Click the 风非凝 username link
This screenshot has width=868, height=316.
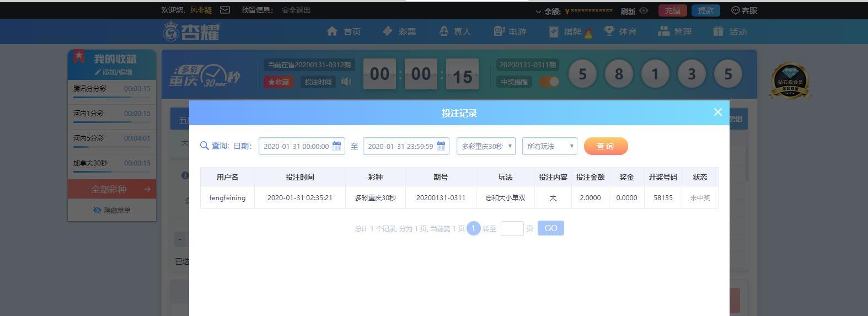click(201, 10)
